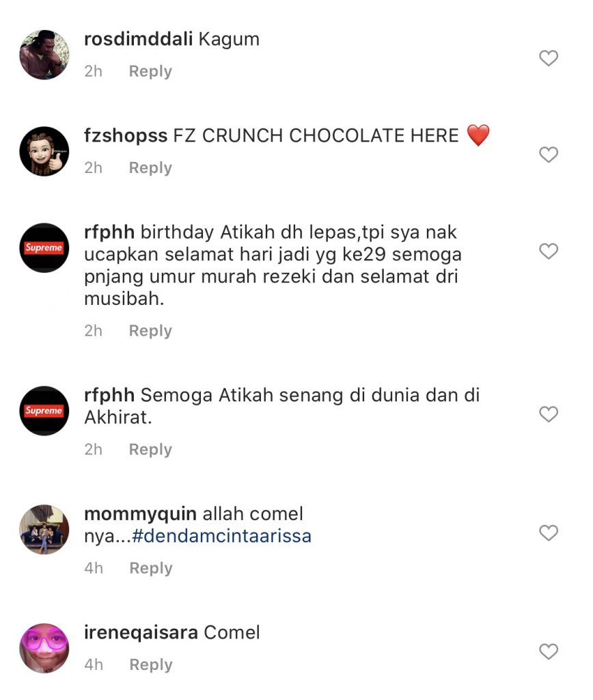Viewport: 593px width, 700px height.
Task: Open the fzshopss memoji avatar
Action: (44, 151)
